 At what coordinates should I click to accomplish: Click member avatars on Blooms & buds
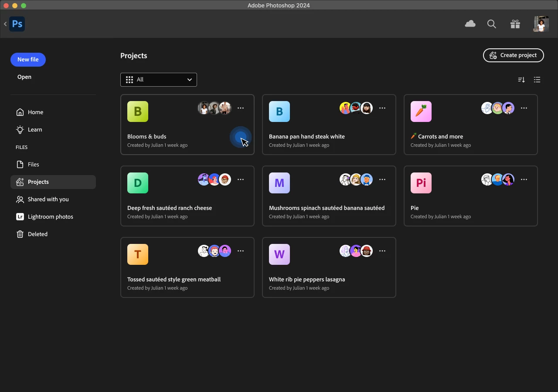pyautogui.click(x=214, y=108)
